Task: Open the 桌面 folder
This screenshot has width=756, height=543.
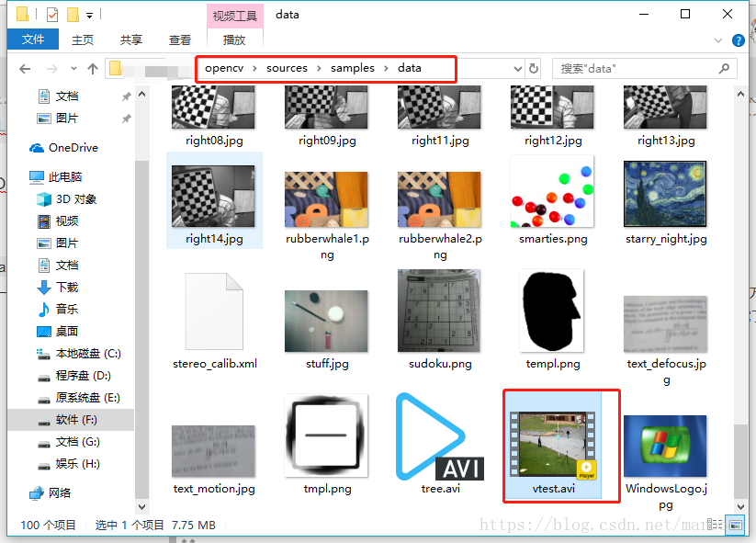Action: [67, 332]
